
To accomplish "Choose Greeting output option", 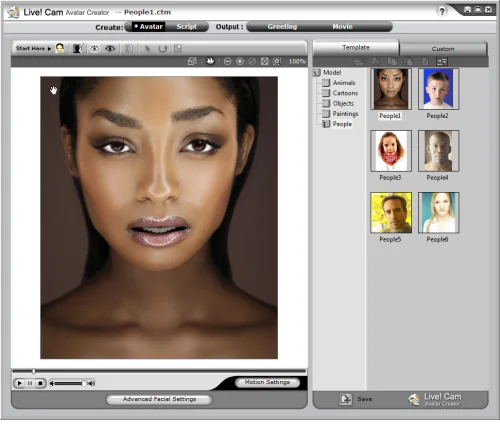I will [282, 27].
